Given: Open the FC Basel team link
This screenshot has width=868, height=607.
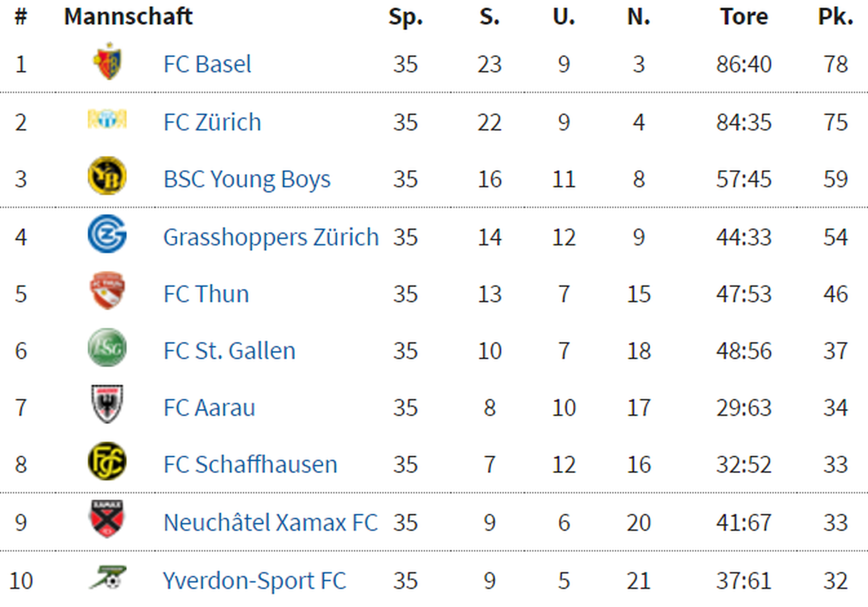Looking at the screenshot, I should 207,64.
